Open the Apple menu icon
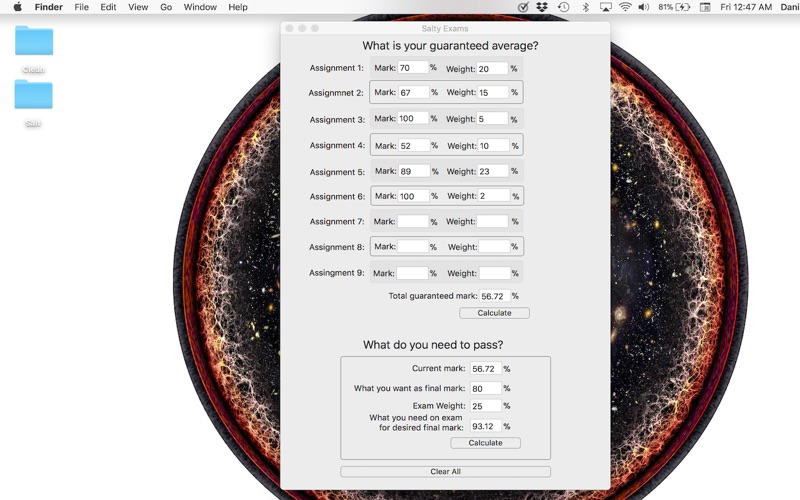This screenshot has height=500, width=800. point(17,7)
